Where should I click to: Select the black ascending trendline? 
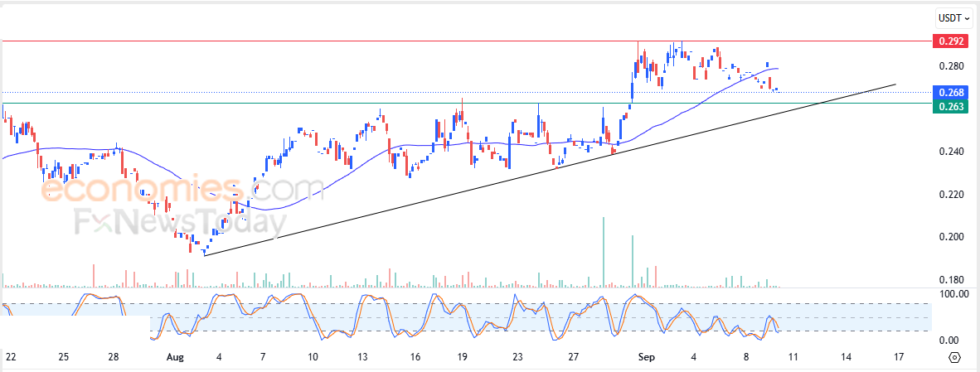(550, 169)
